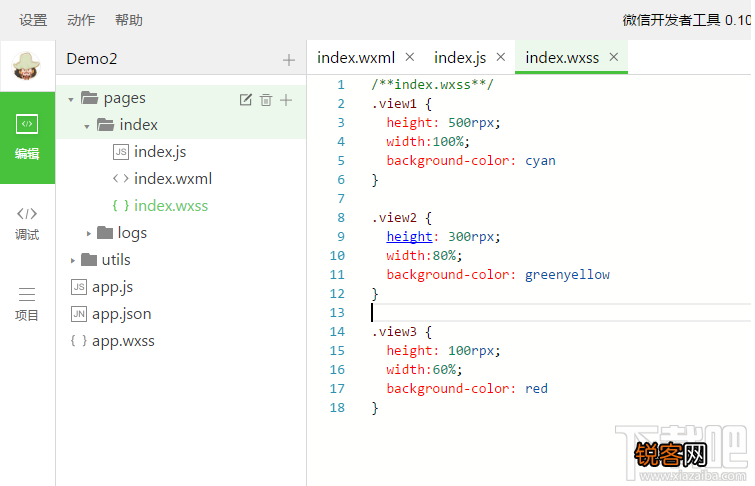This screenshot has width=755, height=486.
Task: Switch to the index.wxml tab
Action: pyautogui.click(x=356, y=58)
